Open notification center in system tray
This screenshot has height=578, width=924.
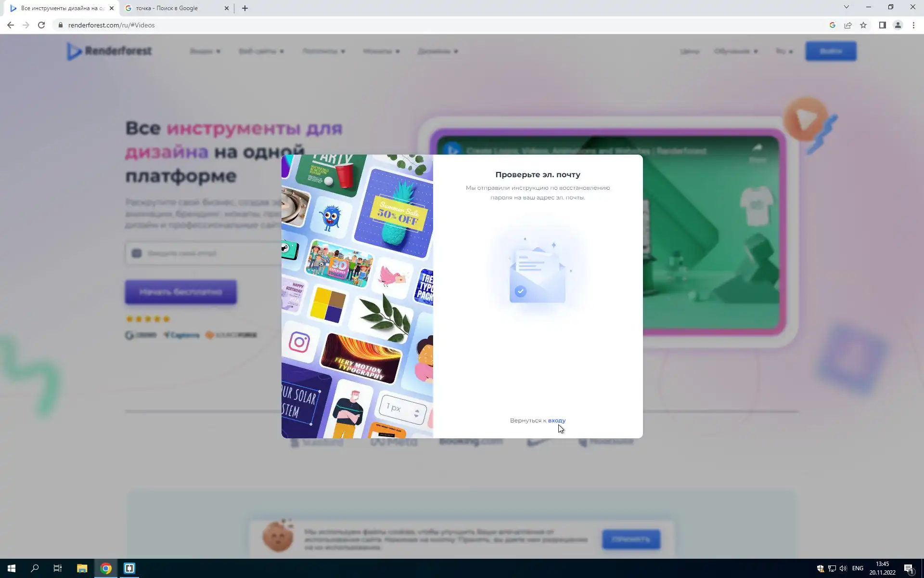909,568
